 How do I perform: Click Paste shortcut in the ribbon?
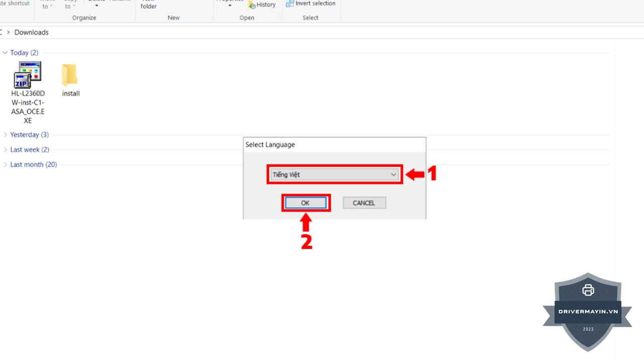tap(15, 4)
